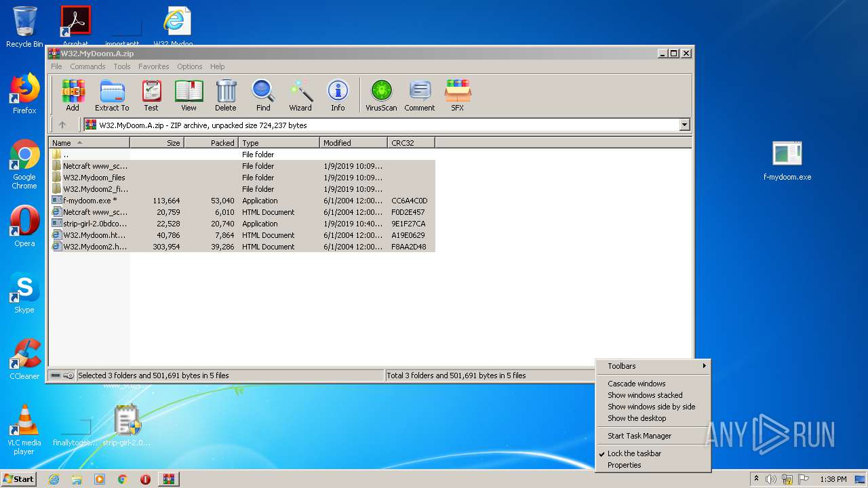Select the Skype desktop shortcut
Screen dimensions: 868x488
(x=24, y=293)
